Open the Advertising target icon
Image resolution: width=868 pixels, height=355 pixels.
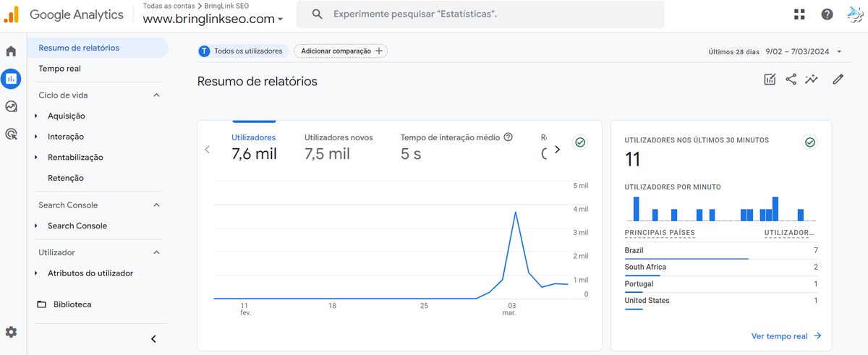pos(11,134)
